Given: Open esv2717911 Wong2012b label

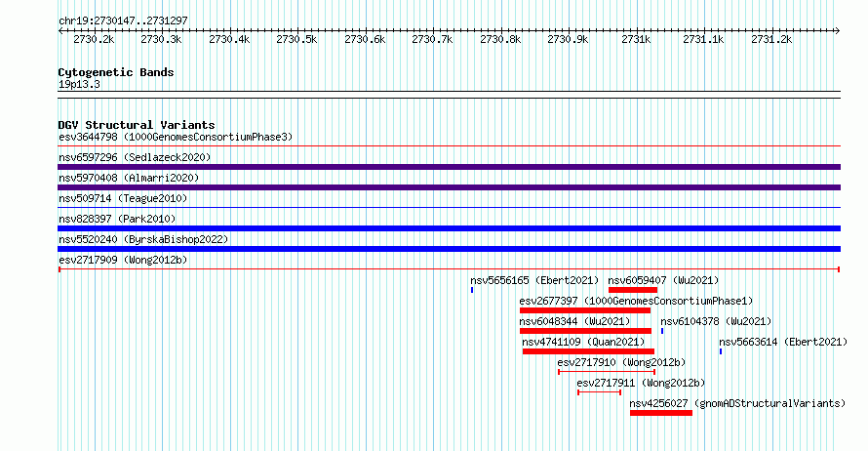Looking at the screenshot, I should click(641, 383).
